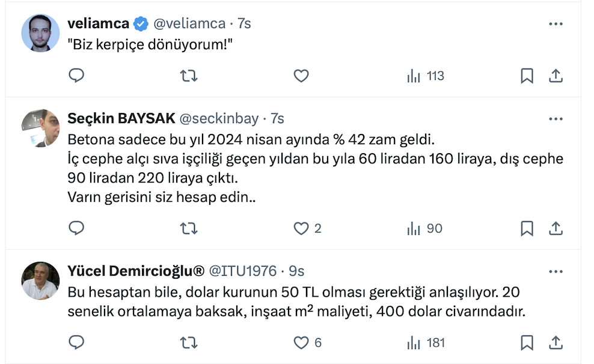
Task: Reply to Seçkin BAYSAK's tweet
Action: 76,228
